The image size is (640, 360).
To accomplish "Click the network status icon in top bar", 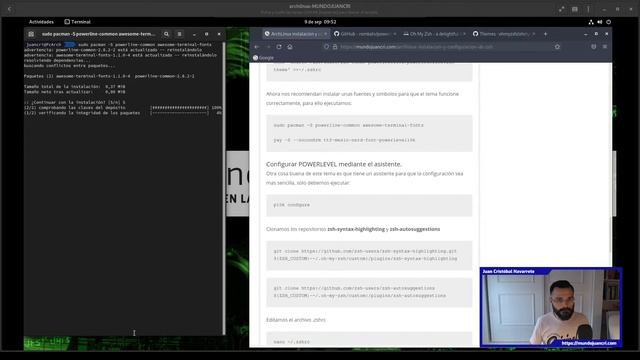I will 591,22.
